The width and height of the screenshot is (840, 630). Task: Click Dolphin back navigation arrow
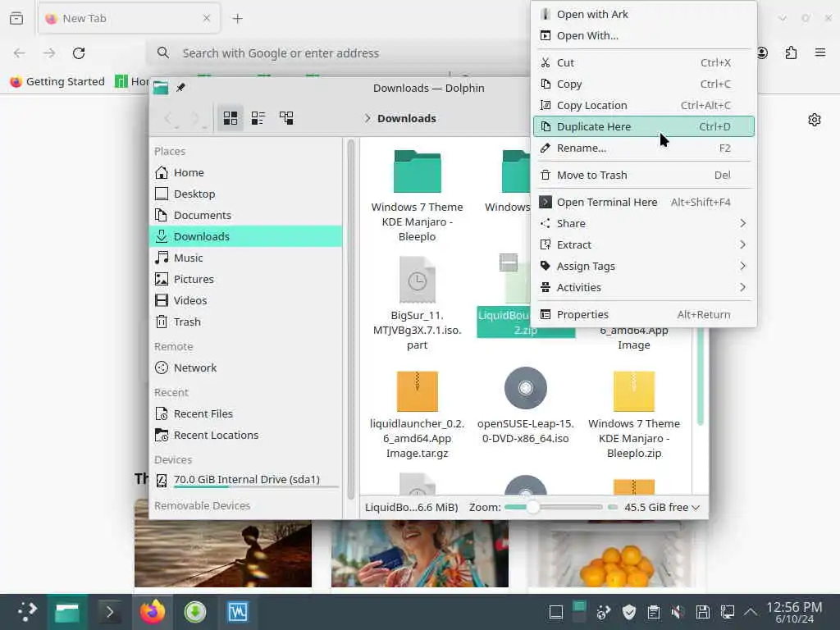167,118
